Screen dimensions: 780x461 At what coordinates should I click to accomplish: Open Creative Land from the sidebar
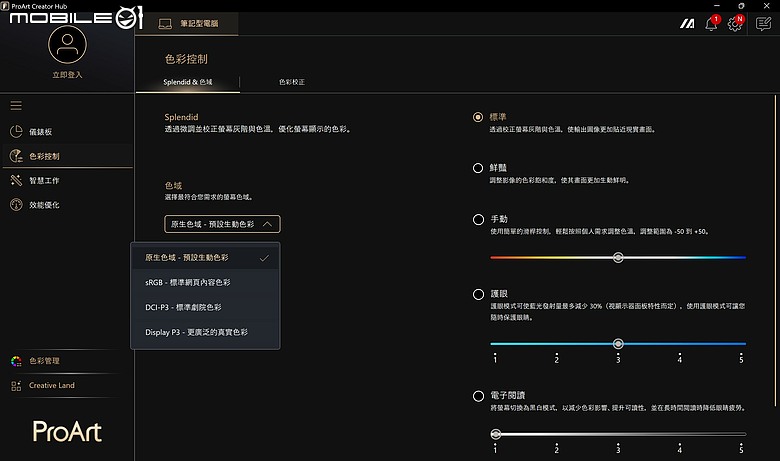coord(52,385)
